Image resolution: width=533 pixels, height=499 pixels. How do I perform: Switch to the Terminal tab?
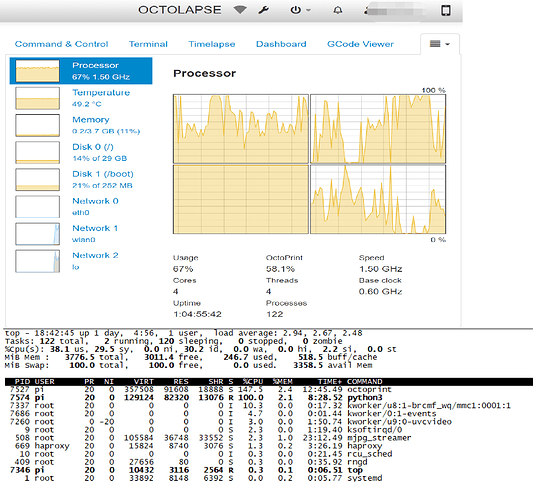[148, 44]
